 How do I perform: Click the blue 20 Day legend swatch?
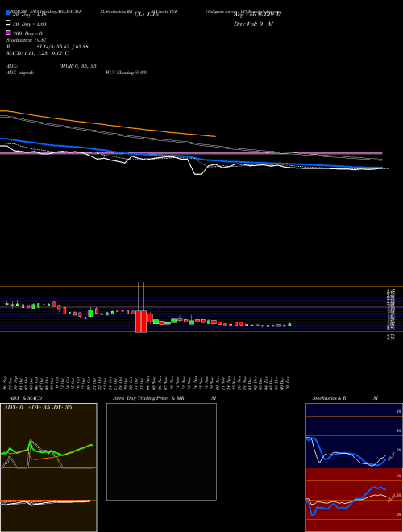(x=8, y=14)
